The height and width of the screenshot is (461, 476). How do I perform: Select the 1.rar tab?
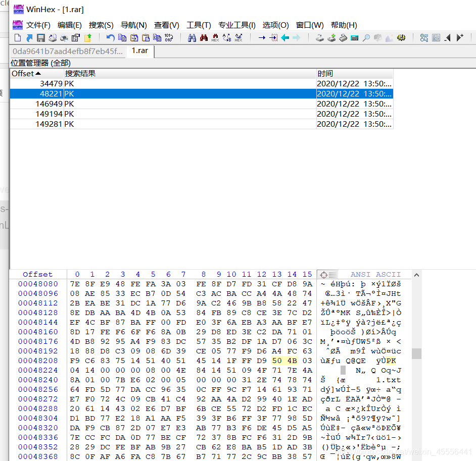[140, 50]
